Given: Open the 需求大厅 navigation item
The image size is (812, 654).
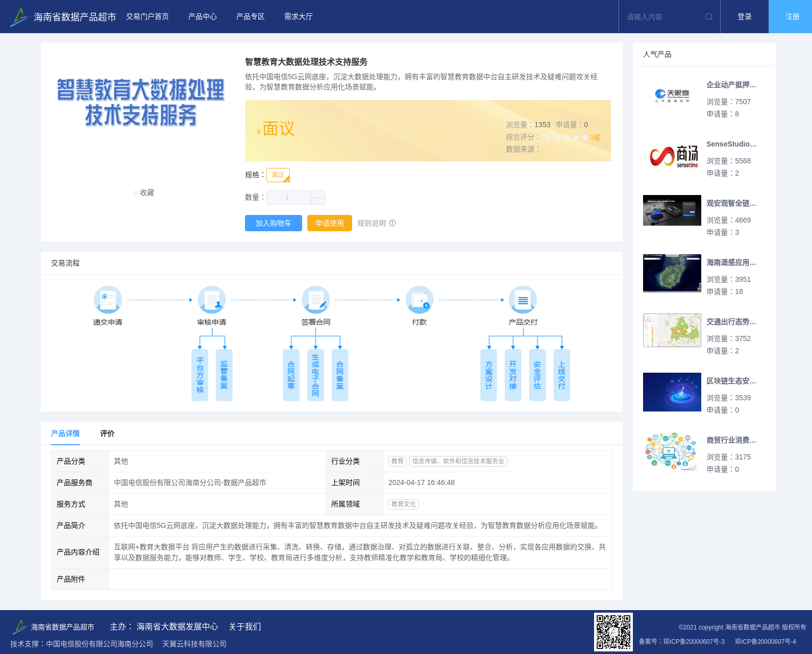Looking at the screenshot, I should coord(299,17).
